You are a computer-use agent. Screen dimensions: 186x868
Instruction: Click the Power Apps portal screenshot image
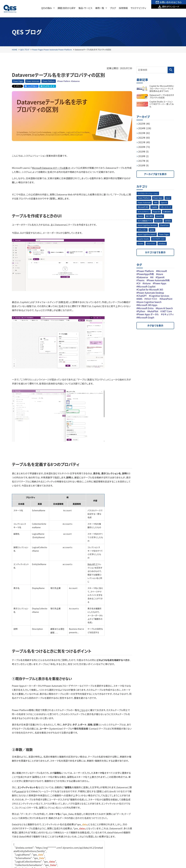tap(58, 265)
